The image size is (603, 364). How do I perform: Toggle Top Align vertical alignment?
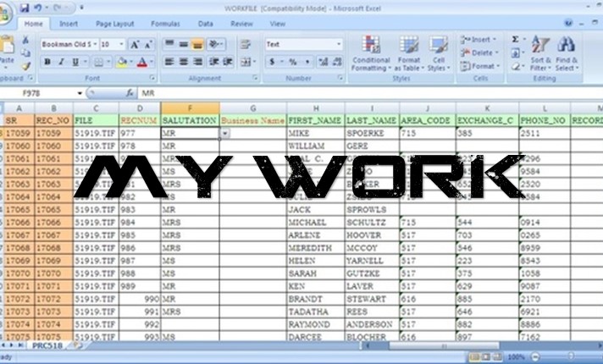[x=169, y=44]
